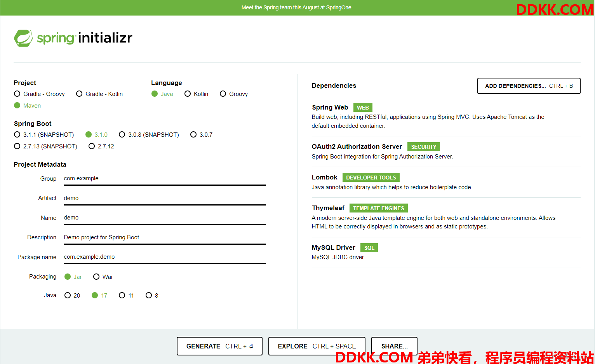Focus the Package name field
The height and width of the screenshot is (364, 595).
[x=165, y=257]
